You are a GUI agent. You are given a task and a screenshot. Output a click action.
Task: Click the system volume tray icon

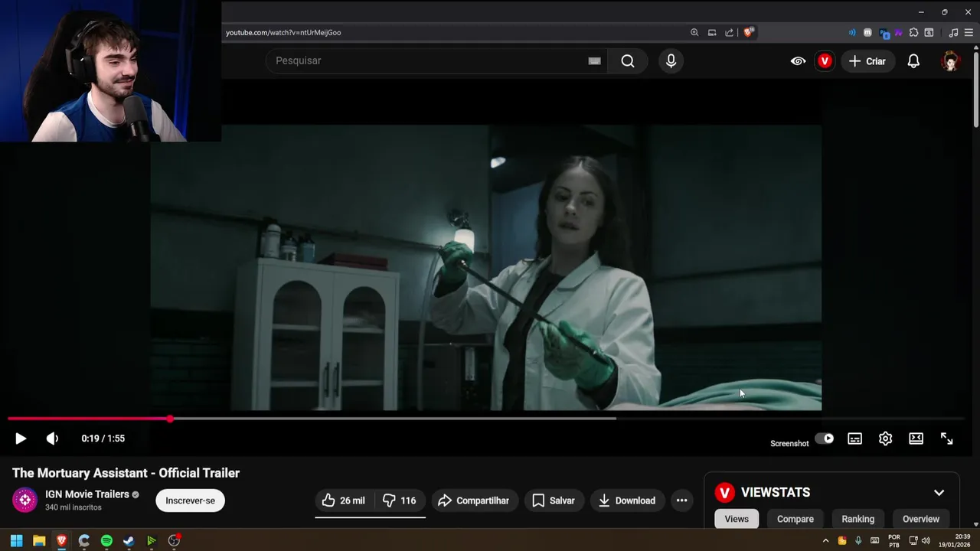926,540
